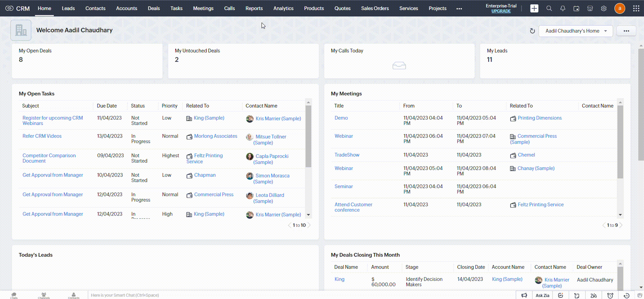Open the notifications bell in top bar
This screenshot has width=644, height=299.
[x=563, y=8]
